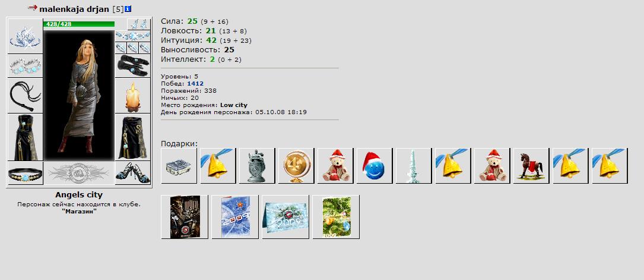This screenshot has width=644, height=280.
Task: Open the belt with blue gem slot
Action: click(x=25, y=172)
